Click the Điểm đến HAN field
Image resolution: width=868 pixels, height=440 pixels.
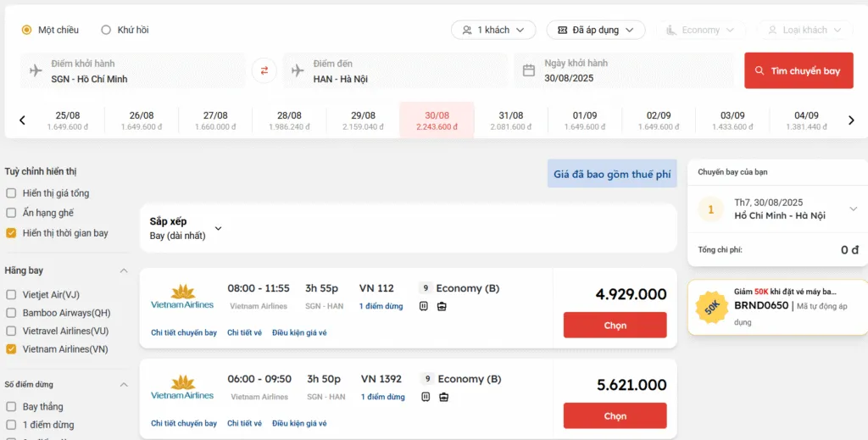coord(395,70)
